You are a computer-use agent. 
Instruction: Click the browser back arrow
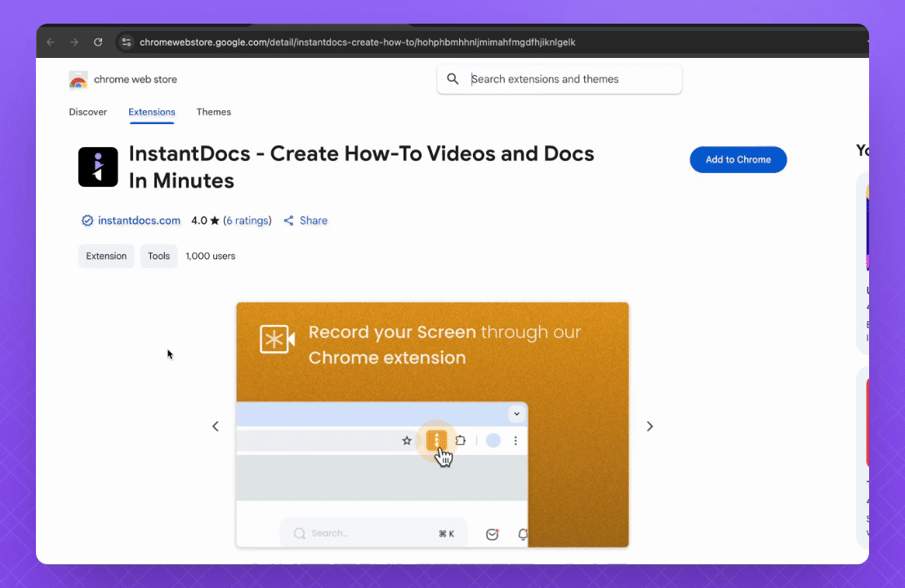pyautogui.click(x=51, y=42)
